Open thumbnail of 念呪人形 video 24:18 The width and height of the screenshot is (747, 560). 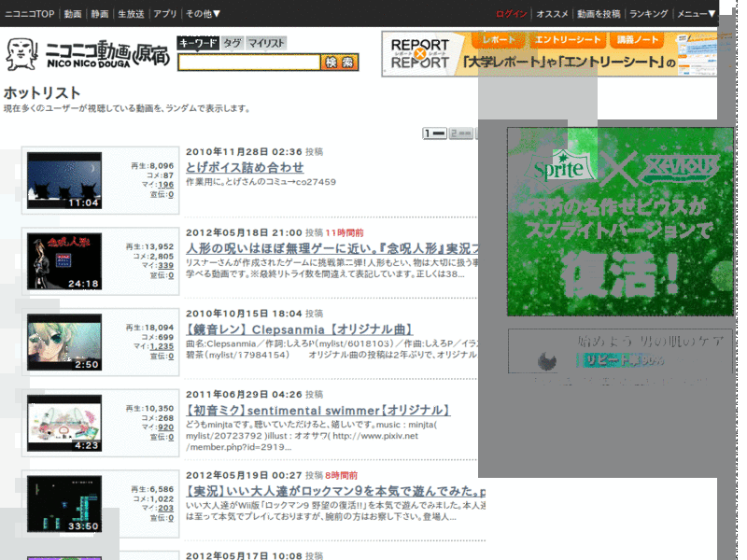click(x=64, y=261)
